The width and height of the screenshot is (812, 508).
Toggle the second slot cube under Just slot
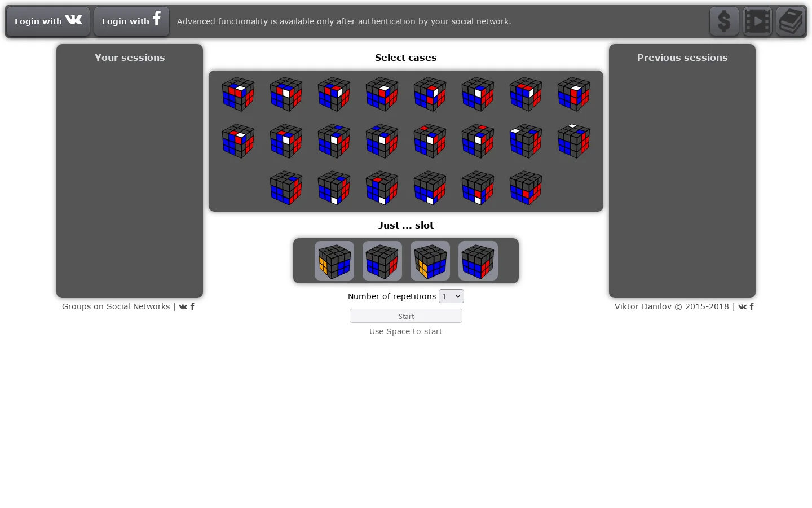(x=382, y=261)
